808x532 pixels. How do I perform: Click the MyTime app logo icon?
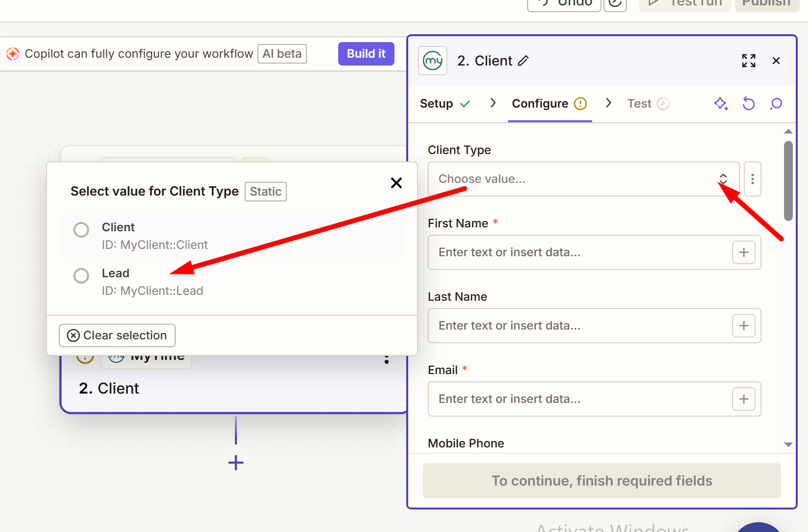pos(433,61)
